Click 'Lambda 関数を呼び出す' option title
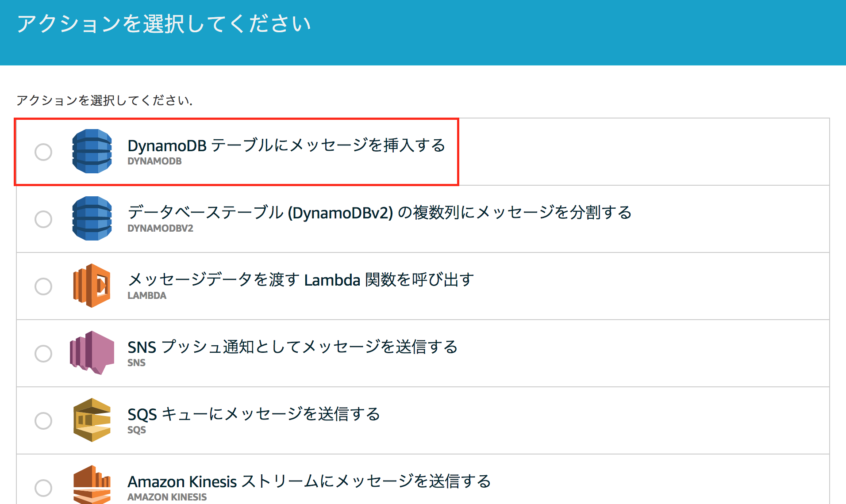846x504 pixels. 301,279
